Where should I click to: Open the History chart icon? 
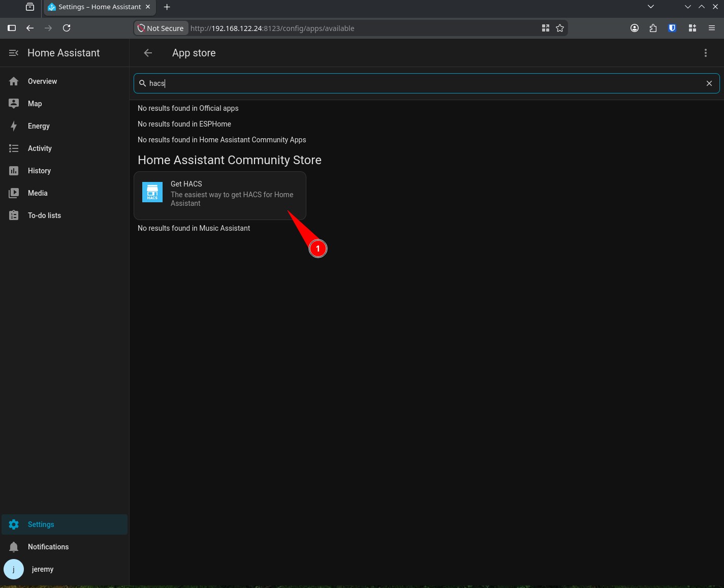click(x=14, y=171)
